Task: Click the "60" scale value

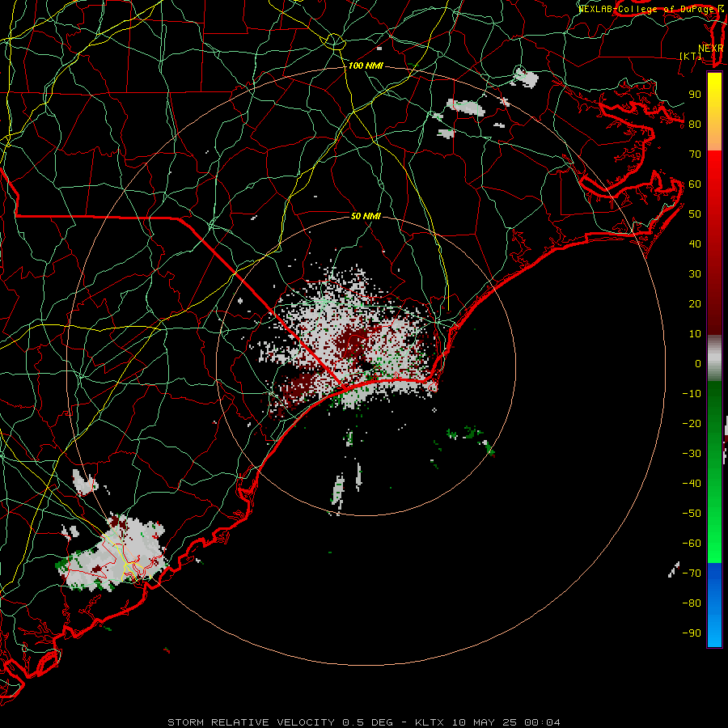Action: coord(695,184)
